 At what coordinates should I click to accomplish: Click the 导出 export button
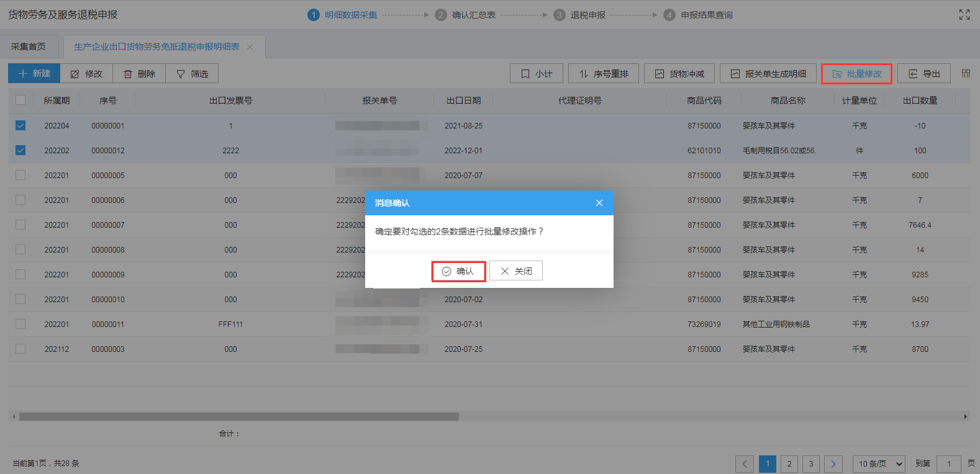pyautogui.click(x=923, y=73)
